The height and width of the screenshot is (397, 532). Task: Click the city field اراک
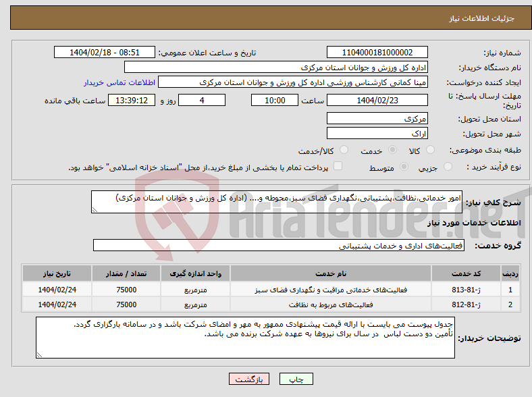click(x=377, y=134)
